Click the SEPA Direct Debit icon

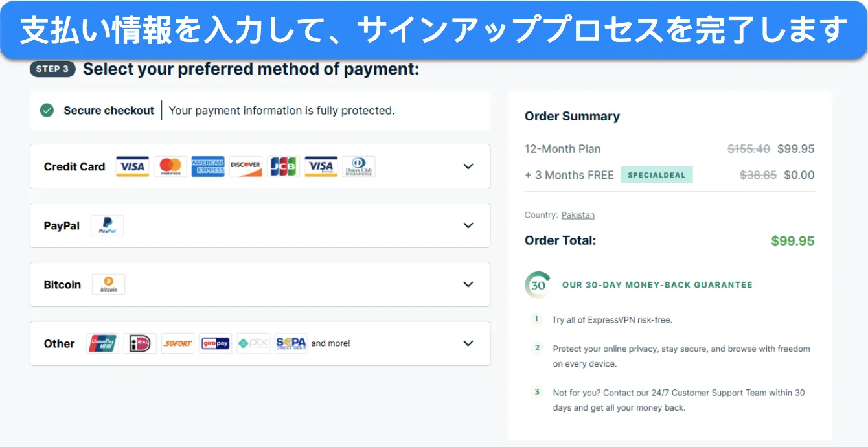(291, 343)
